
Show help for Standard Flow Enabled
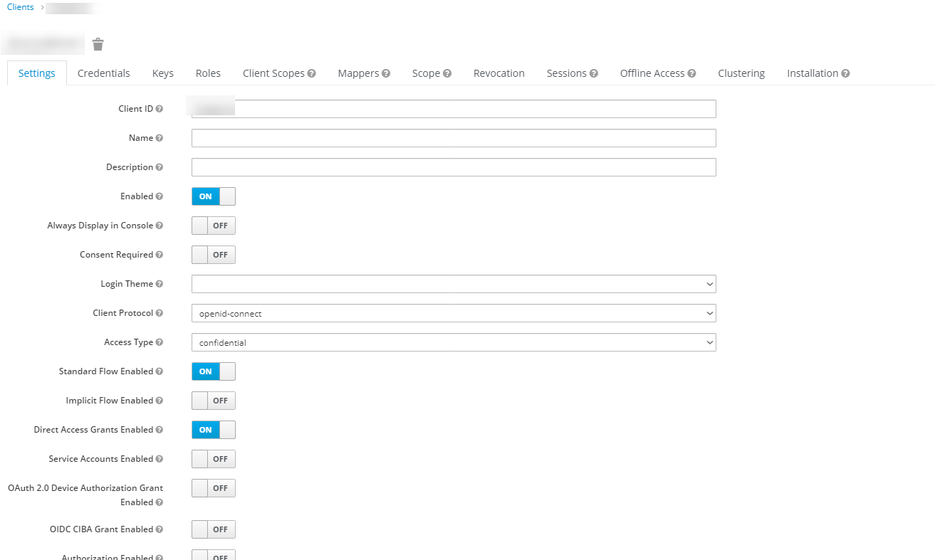(160, 371)
